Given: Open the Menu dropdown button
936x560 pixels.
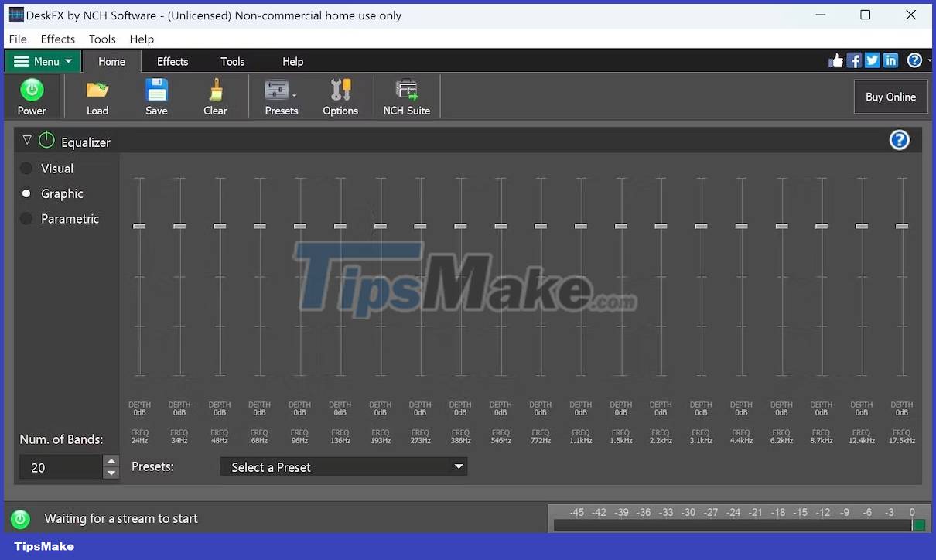Looking at the screenshot, I should click(x=43, y=60).
